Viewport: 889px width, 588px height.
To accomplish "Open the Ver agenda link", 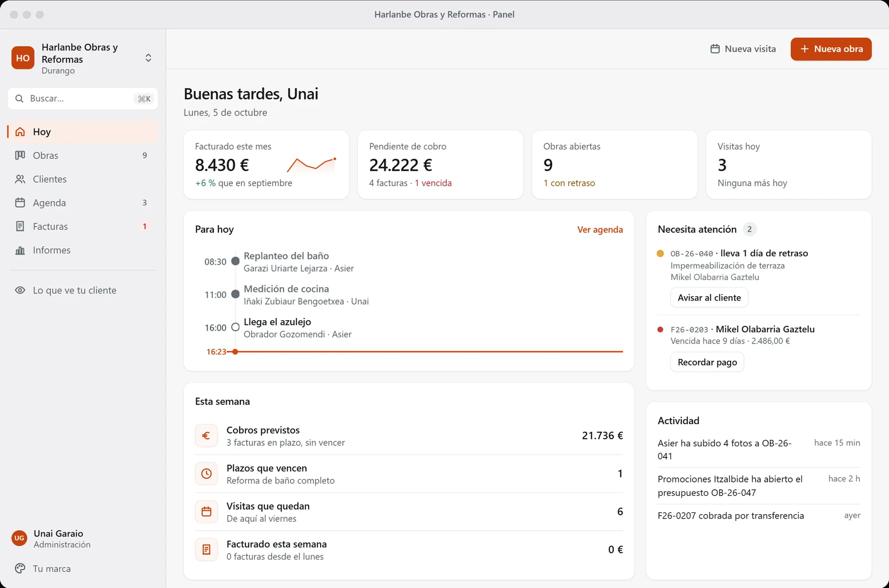I will (x=600, y=230).
